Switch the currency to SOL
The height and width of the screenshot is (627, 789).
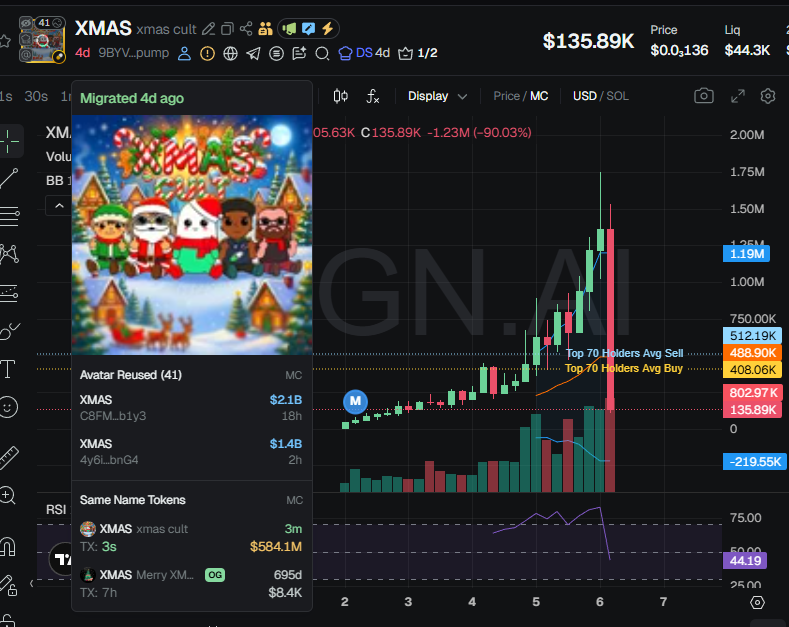click(x=617, y=96)
